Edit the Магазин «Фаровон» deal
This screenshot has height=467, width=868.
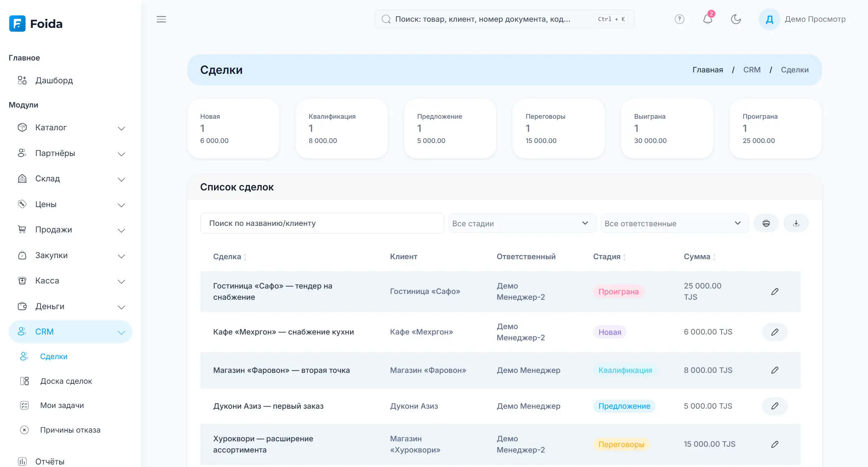coord(775,370)
